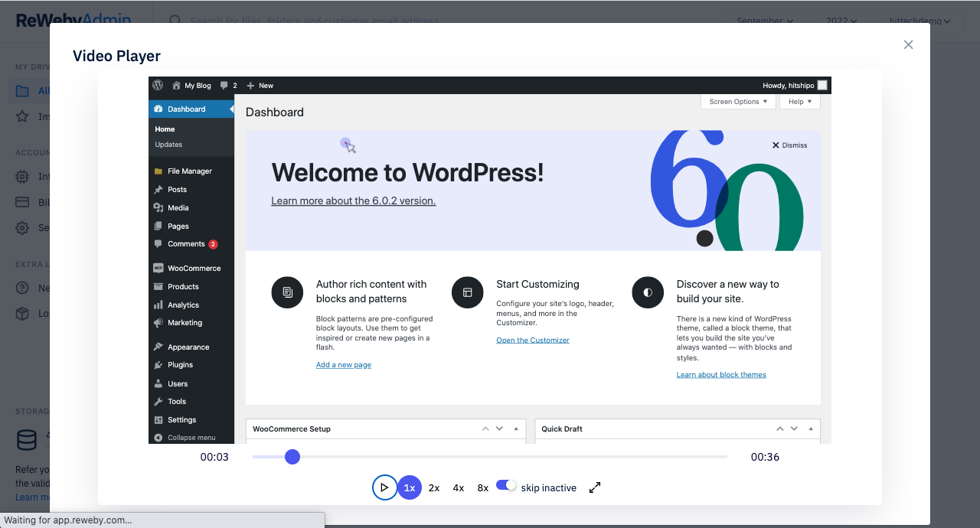Click the Plugins plug icon
This screenshot has width=980, height=528.
point(158,365)
